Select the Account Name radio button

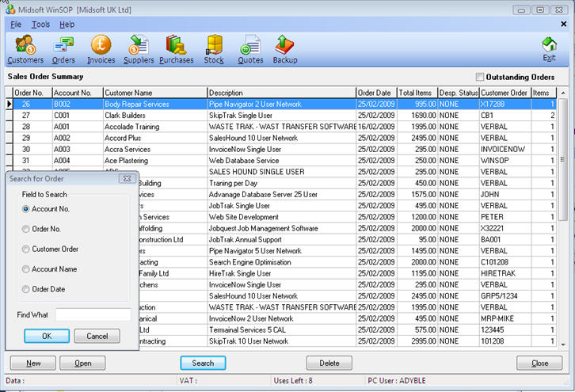point(25,269)
